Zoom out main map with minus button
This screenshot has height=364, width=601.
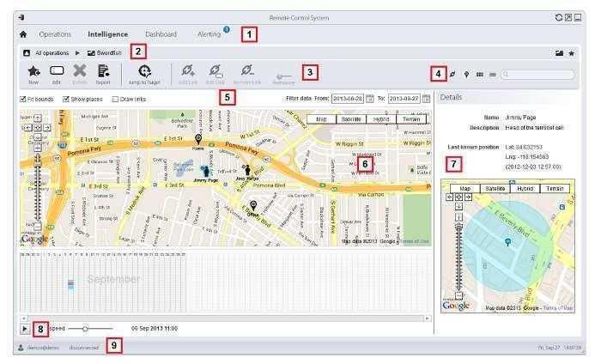37,227
